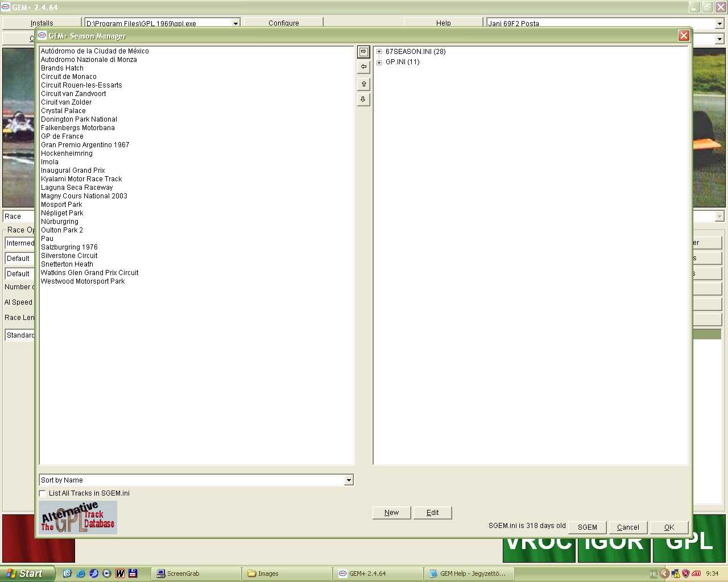728x582 pixels.
Task: Open Help in the GEM+ main window
Action: coord(444,23)
